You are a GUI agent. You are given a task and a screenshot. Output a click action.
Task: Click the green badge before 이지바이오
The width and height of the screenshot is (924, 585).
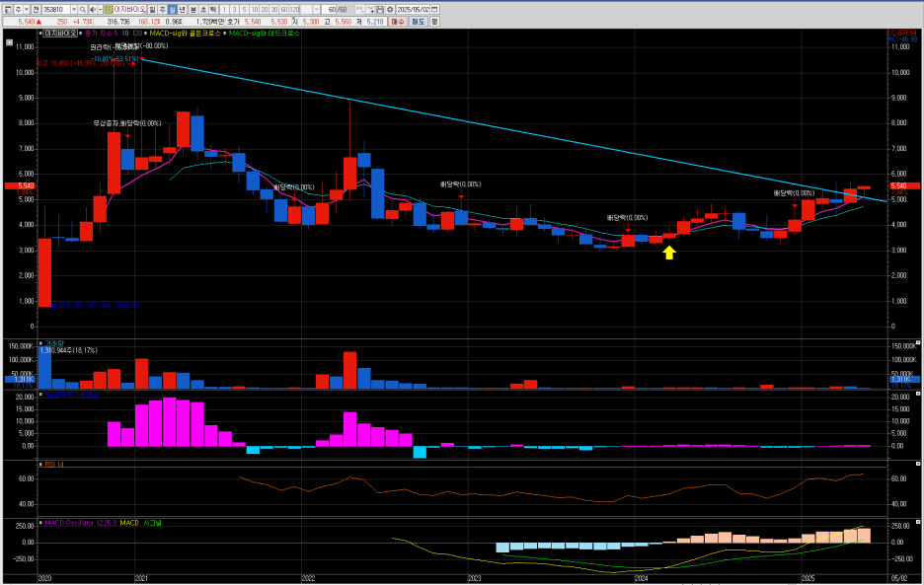tap(108, 10)
